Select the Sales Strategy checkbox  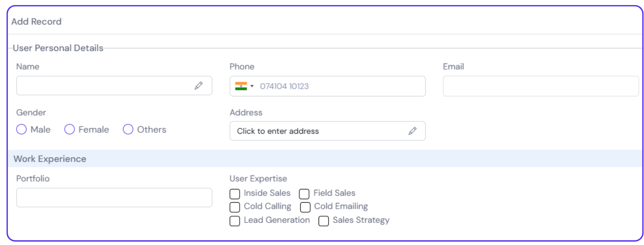click(324, 221)
